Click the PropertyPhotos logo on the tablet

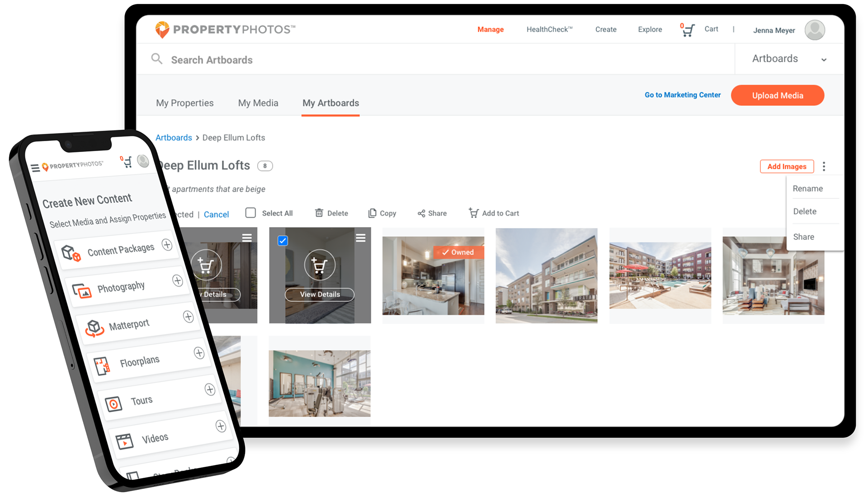[225, 29]
